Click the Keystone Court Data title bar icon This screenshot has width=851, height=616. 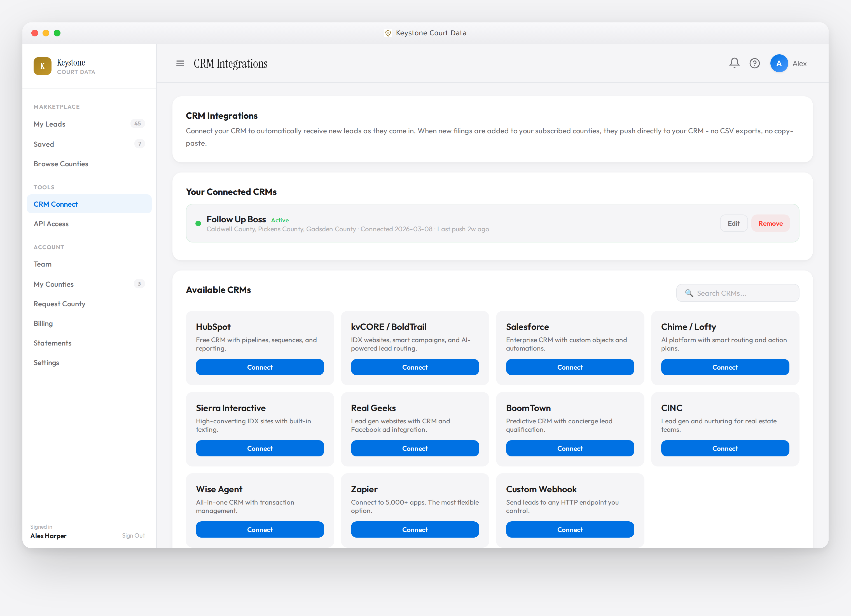388,33
